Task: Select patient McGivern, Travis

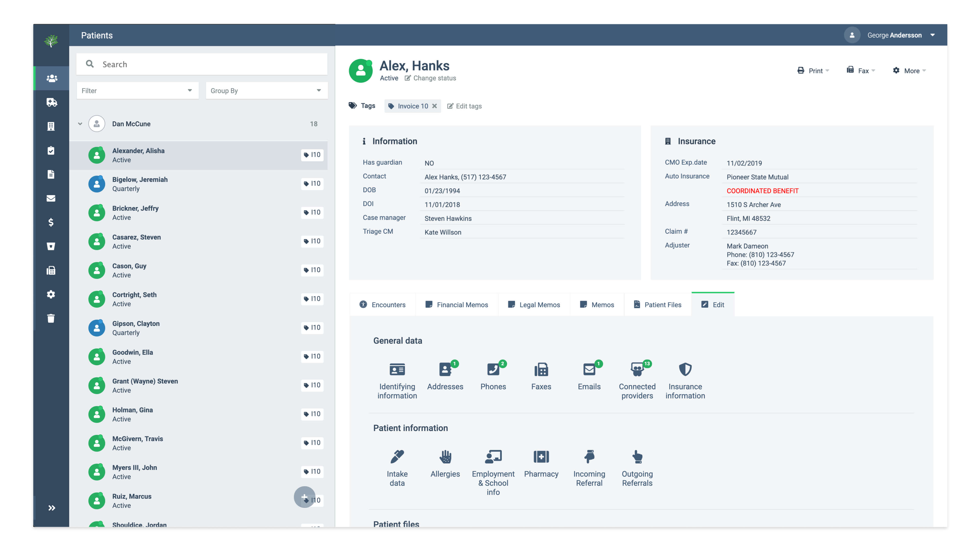Action: coord(198,443)
